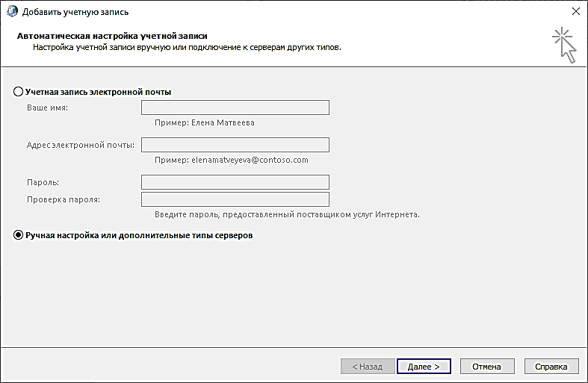Image resolution: width=588 pixels, height=383 pixels.
Task: Click the 'Введите пароль' provider hint text
Action: click(287, 215)
